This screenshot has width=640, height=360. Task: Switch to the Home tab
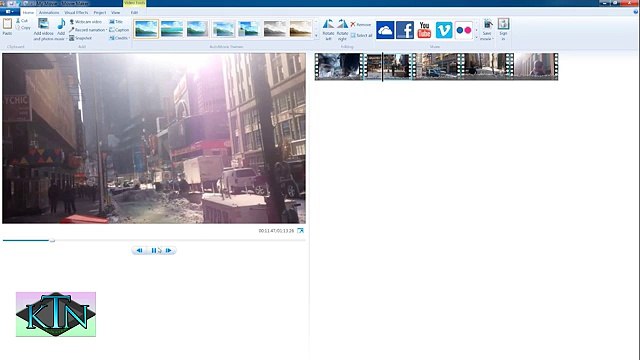tap(28, 13)
